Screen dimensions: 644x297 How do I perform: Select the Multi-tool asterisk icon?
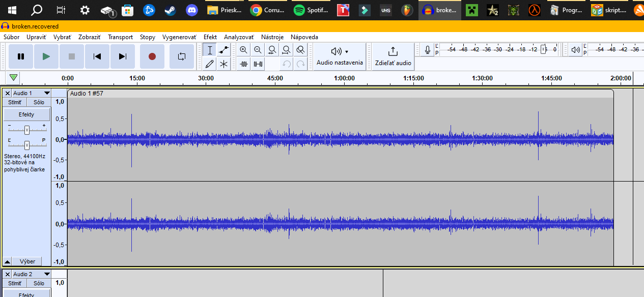(x=223, y=64)
